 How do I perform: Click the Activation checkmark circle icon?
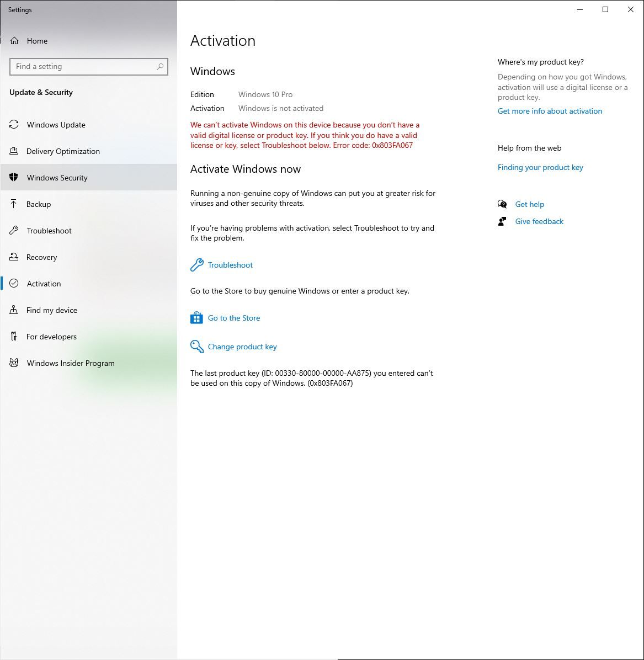14,283
